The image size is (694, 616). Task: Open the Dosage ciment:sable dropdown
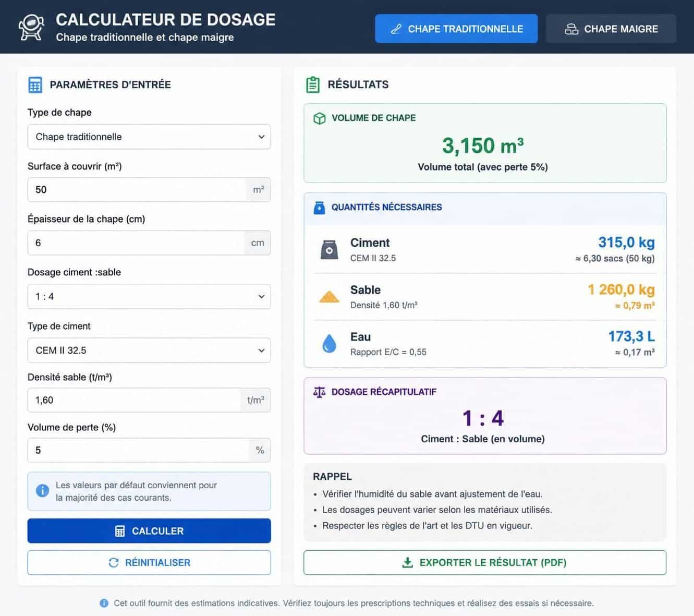pyautogui.click(x=149, y=296)
